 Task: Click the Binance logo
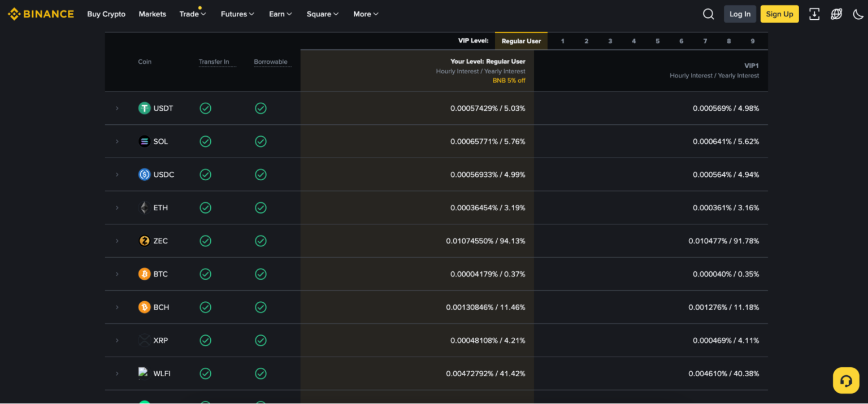[41, 14]
